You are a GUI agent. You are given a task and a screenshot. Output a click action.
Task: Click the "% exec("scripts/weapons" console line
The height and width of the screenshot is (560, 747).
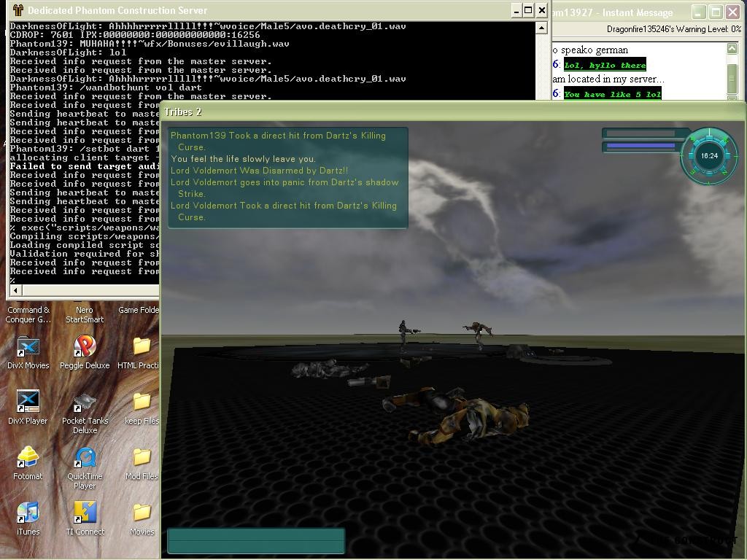(85, 227)
